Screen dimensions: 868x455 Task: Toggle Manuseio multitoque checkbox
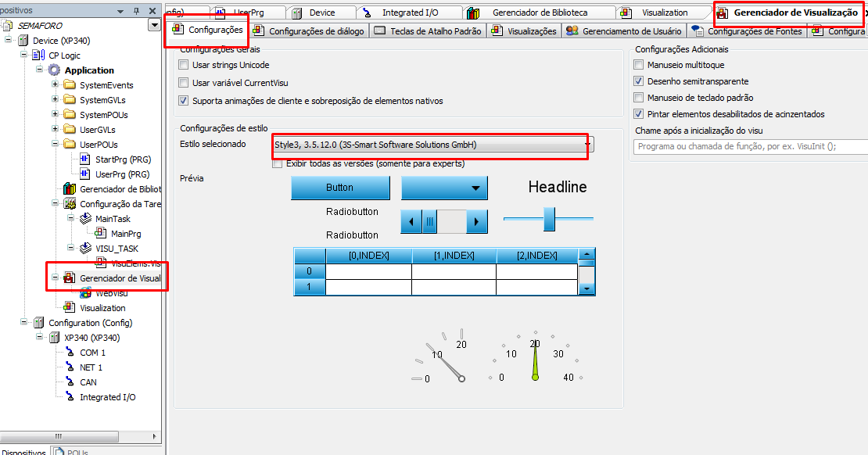[639, 65]
